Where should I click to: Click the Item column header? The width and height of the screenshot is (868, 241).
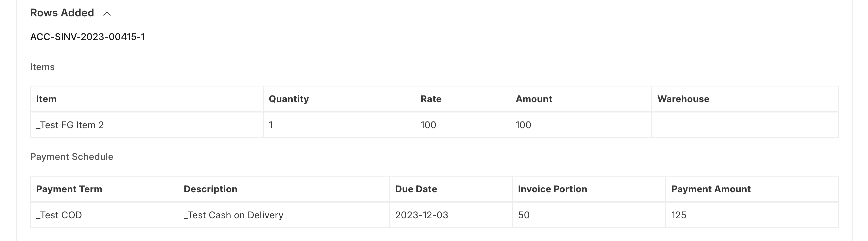(x=46, y=99)
